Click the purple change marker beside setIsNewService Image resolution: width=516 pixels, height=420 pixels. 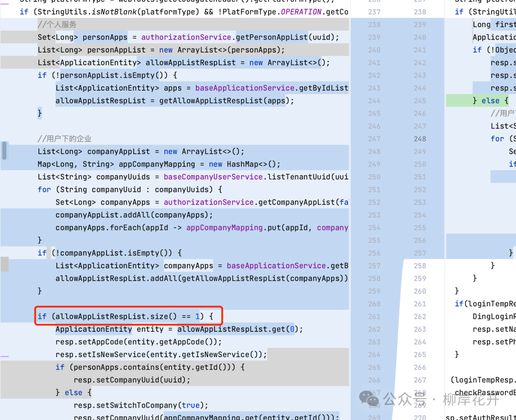tap(4, 356)
